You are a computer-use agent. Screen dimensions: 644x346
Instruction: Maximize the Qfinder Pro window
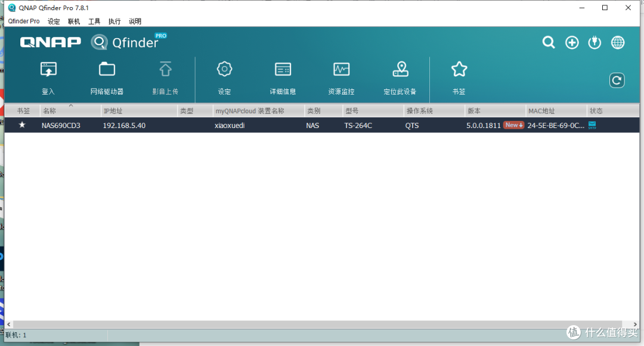pyautogui.click(x=605, y=8)
